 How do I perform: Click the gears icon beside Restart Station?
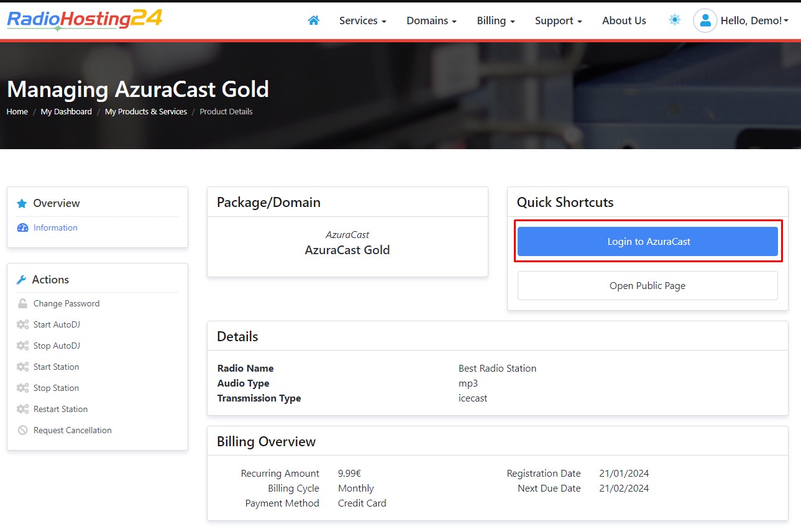click(23, 409)
